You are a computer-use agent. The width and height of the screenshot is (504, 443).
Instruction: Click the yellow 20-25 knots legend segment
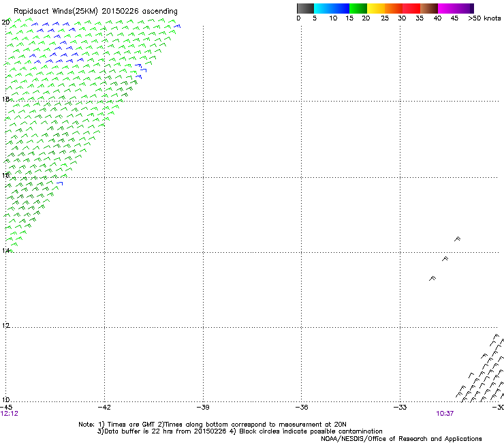tap(376, 8)
